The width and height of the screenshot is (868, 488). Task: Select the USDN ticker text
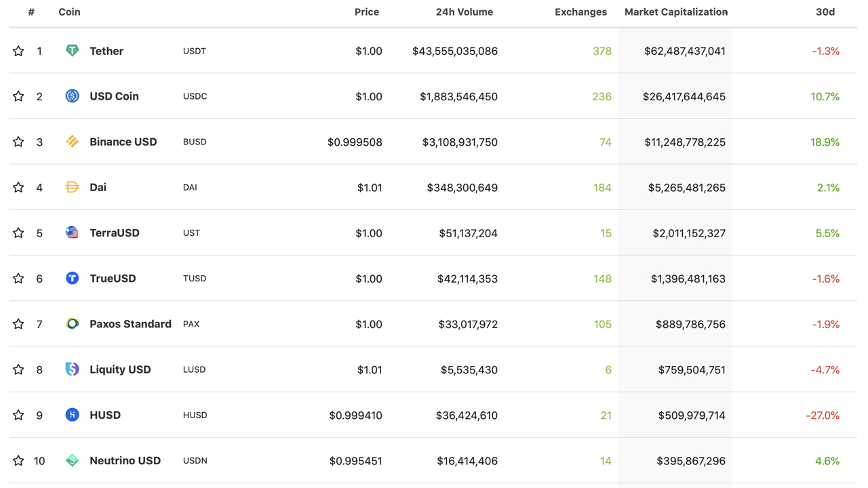[195, 460]
